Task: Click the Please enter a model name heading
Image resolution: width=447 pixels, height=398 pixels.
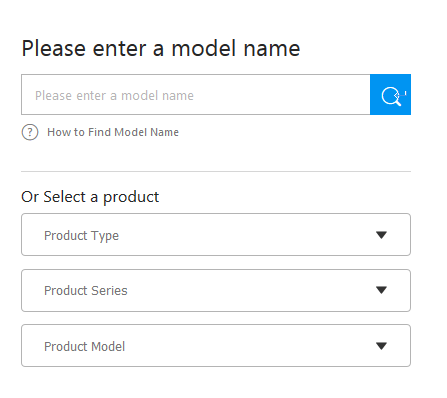Action: pos(161,49)
